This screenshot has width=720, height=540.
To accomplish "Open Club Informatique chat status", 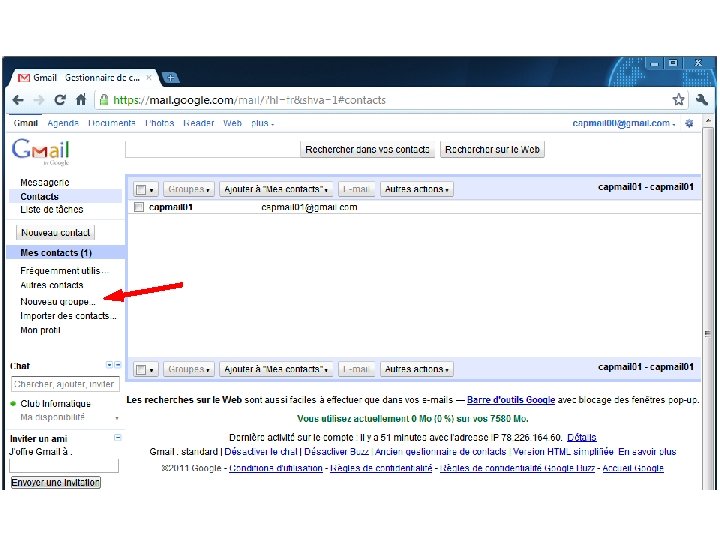I will [55, 404].
